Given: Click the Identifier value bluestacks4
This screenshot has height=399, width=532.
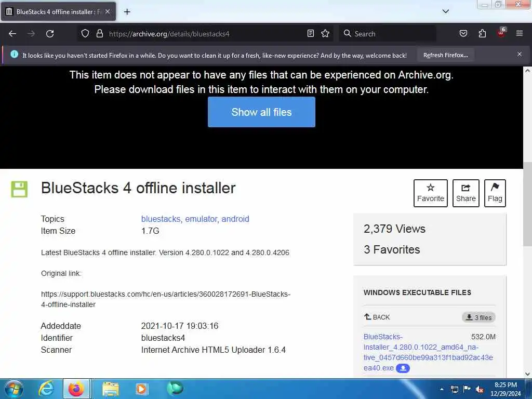Looking at the screenshot, I should tap(163, 338).
